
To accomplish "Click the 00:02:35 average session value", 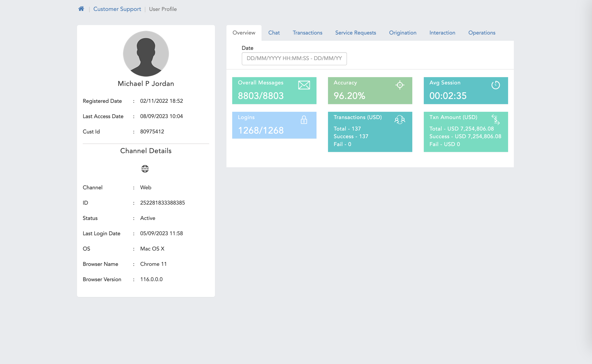I will (x=448, y=96).
